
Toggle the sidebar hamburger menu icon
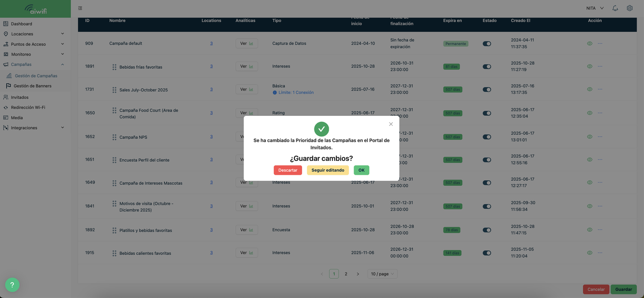[x=80, y=8]
